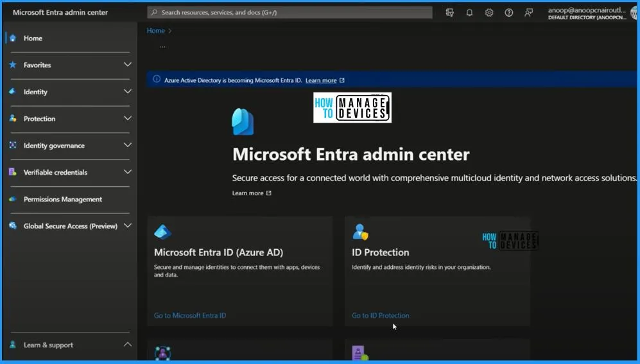Open the Cloud Shell/portal icon in top bar
Image resolution: width=640 pixels, height=364 pixels.
[x=450, y=13]
